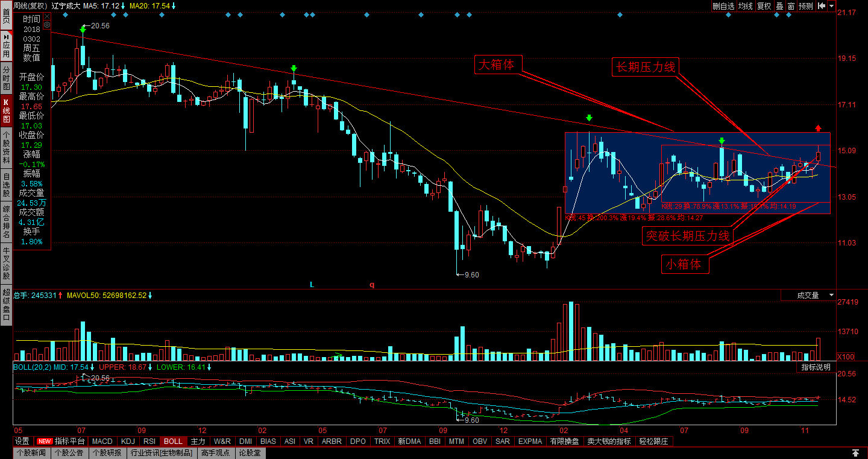Open the 个股公告 announcements tab
This screenshot has width=868, height=459.
[x=69, y=453]
